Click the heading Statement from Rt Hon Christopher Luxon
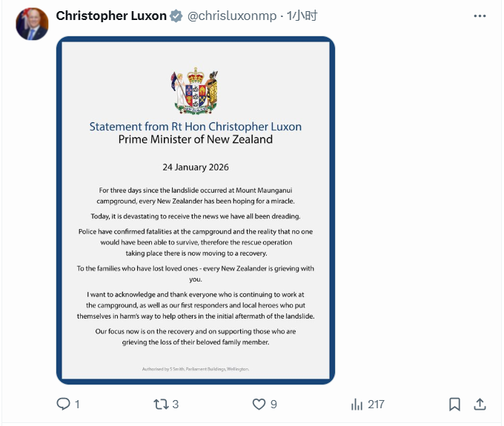Image resolution: width=504 pixels, height=426 pixels. (x=196, y=126)
